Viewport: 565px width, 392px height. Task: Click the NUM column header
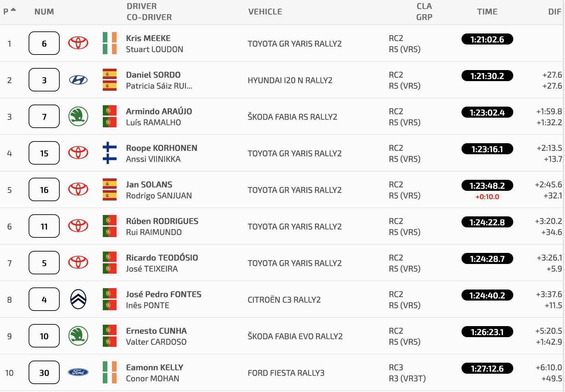(44, 12)
